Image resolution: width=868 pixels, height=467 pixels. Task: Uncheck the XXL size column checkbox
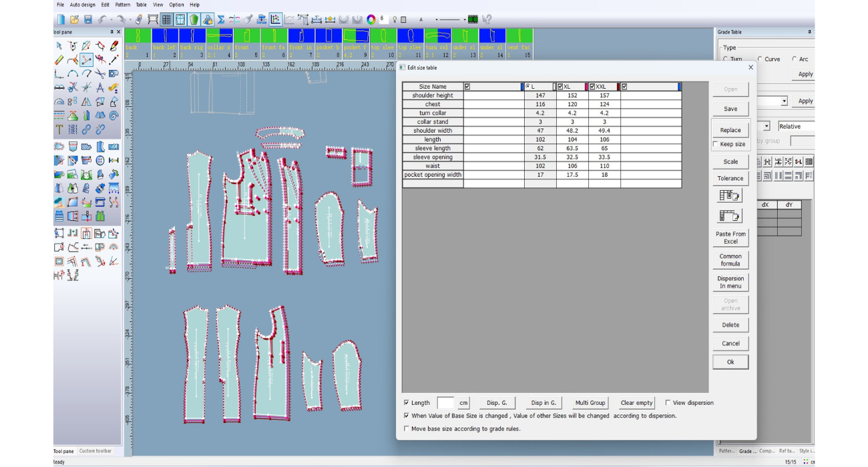click(x=593, y=87)
